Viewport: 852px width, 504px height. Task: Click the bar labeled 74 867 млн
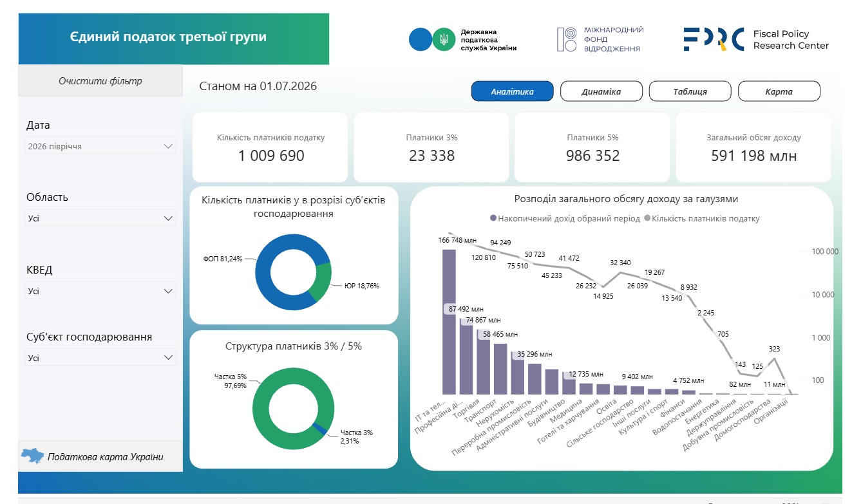pos(483,362)
